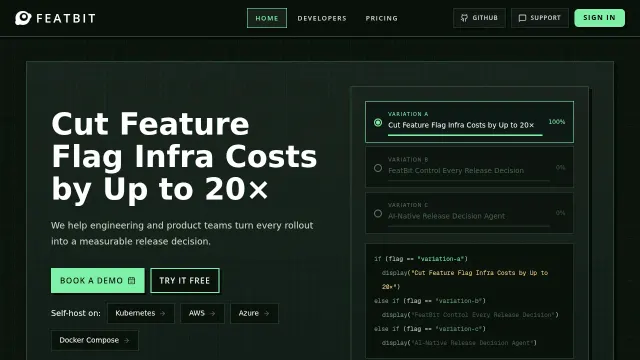Viewport: 640px width, 360px height.
Task: Click the subtitle 'We help engineering and product teams'
Action: 182,233
